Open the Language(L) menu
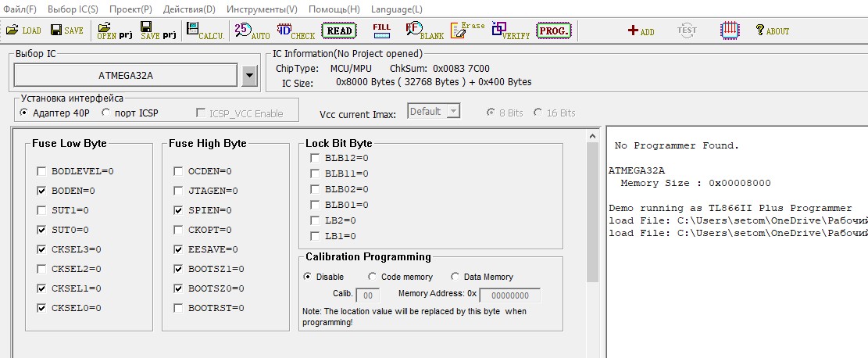The height and width of the screenshot is (358, 868). click(396, 9)
